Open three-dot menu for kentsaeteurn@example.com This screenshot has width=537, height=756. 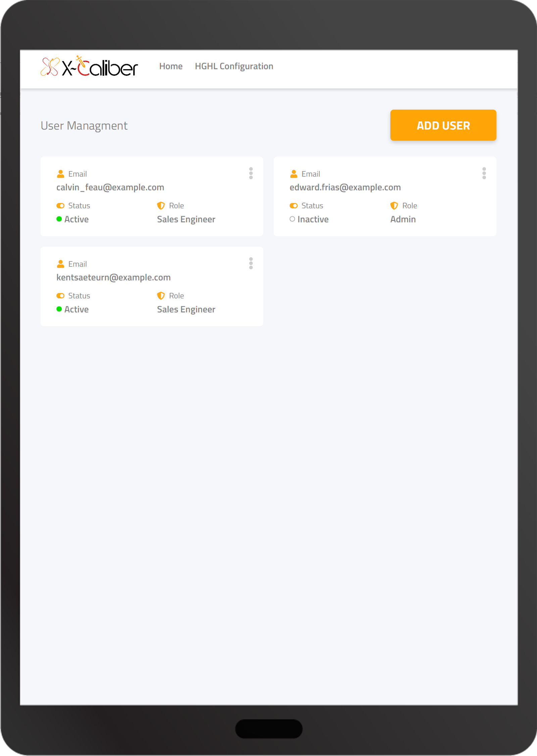pyautogui.click(x=251, y=263)
